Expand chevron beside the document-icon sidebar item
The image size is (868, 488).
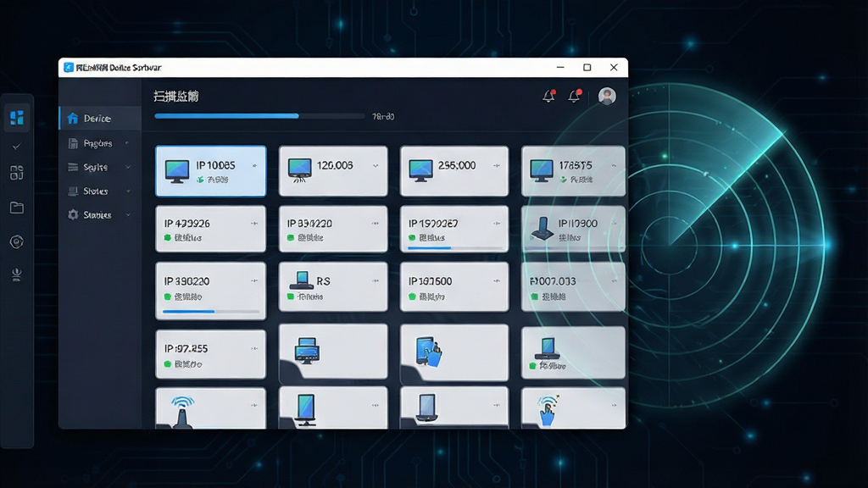tap(127, 143)
